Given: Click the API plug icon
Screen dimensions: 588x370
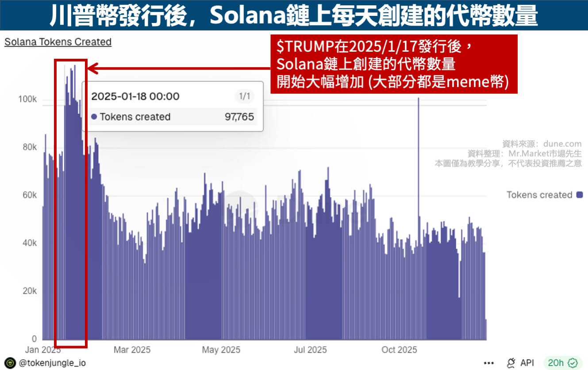Looking at the screenshot, I should pyautogui.click(x=511, y=363).
